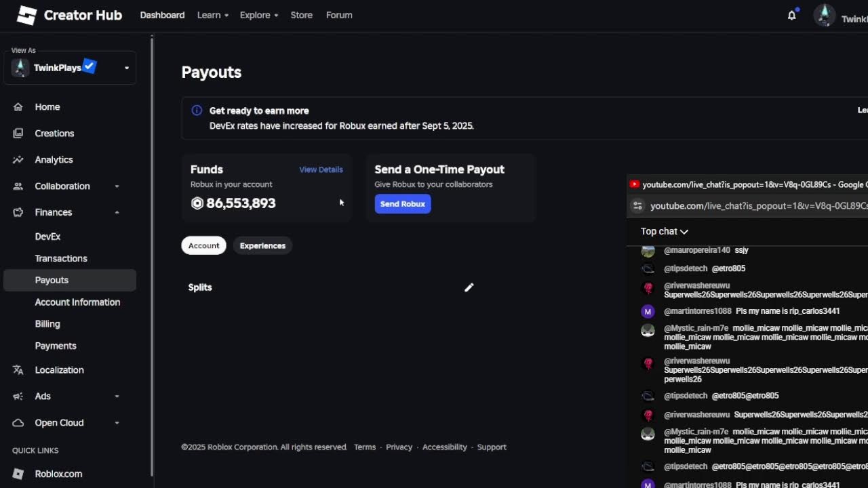Click the Localization translate icon
The width and height of the screenshot is (868, 488).
click(x=18, y=370)
